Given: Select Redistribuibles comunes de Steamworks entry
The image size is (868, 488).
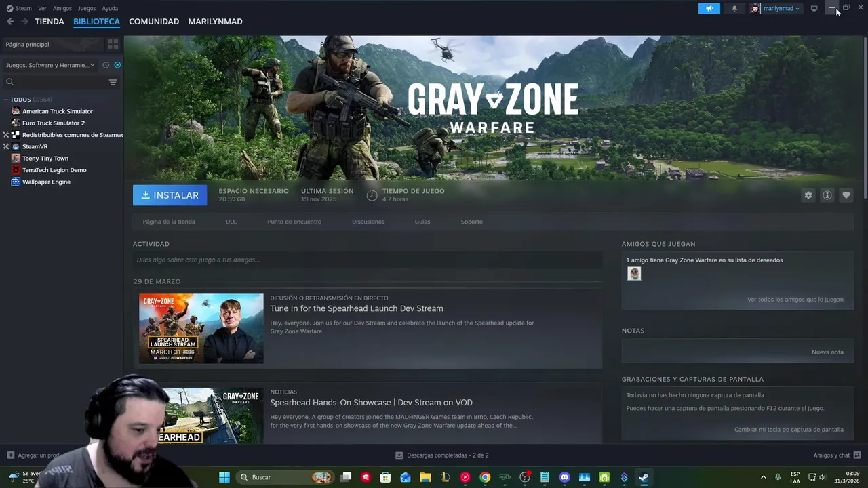Looking at the screenshot, I should pos(72,135).
